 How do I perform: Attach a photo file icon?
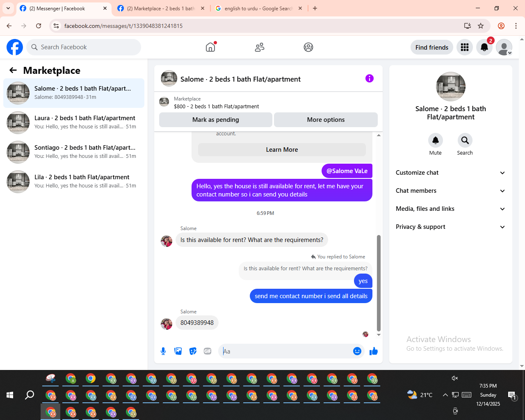178,351
